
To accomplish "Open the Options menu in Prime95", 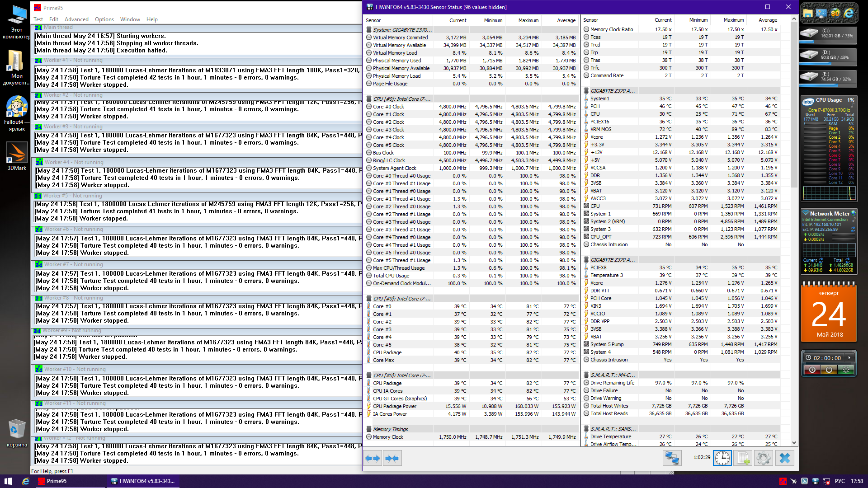I will [x=104, y=19].
